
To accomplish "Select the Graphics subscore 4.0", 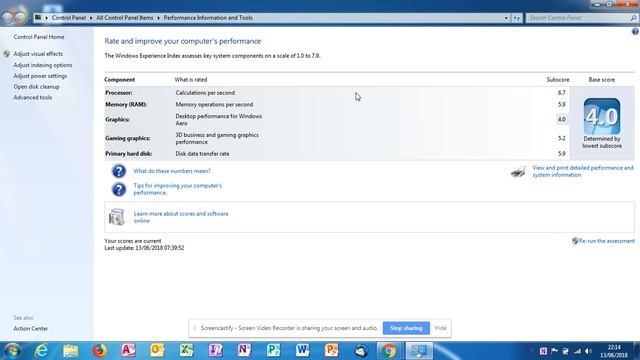I will pyautogui.click(x=562, y=119).
